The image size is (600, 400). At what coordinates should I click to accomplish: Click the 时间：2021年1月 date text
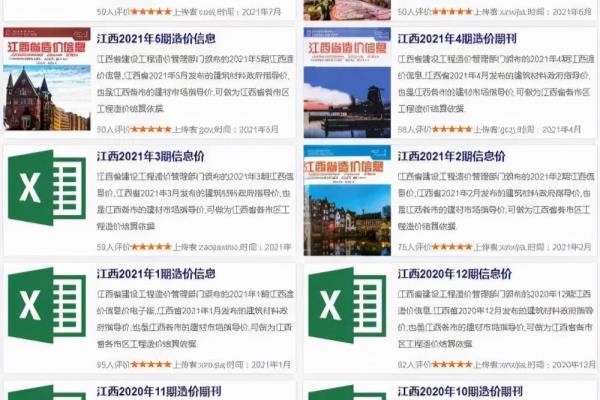click(258, 364)
